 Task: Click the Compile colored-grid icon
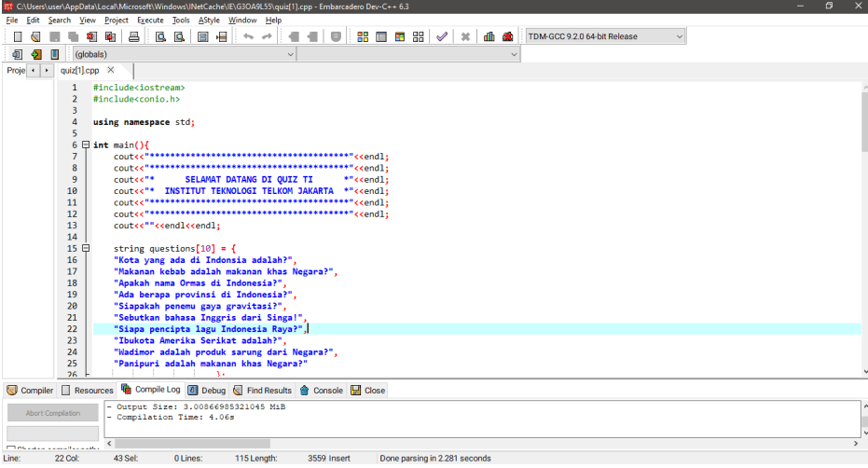(x=363, y=36)
